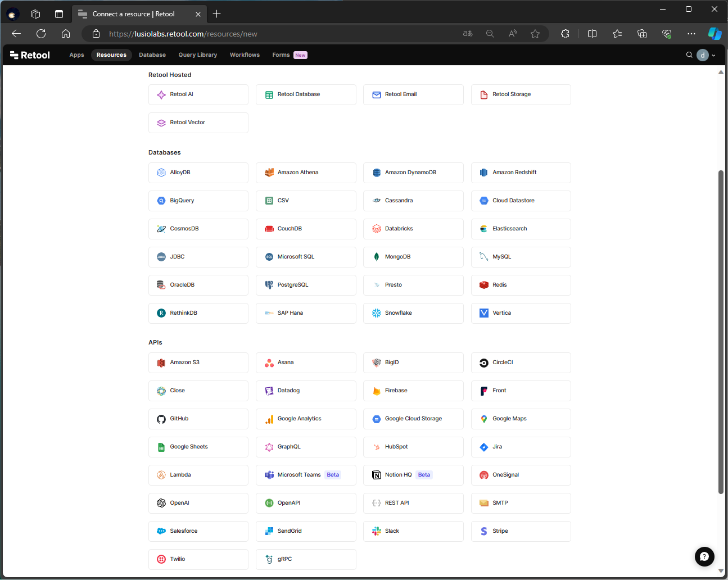
Task: Refresh the browser page
Action: (x=41, y=34)
